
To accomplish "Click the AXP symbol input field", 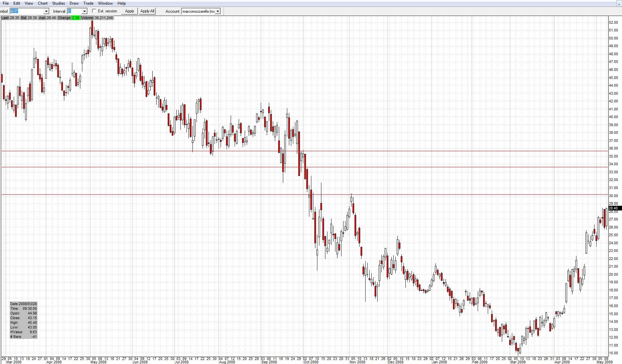I will click(27, 11).
